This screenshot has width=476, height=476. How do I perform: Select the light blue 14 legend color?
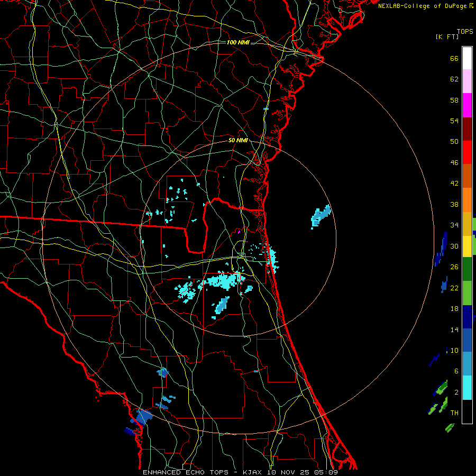point(467,364)
